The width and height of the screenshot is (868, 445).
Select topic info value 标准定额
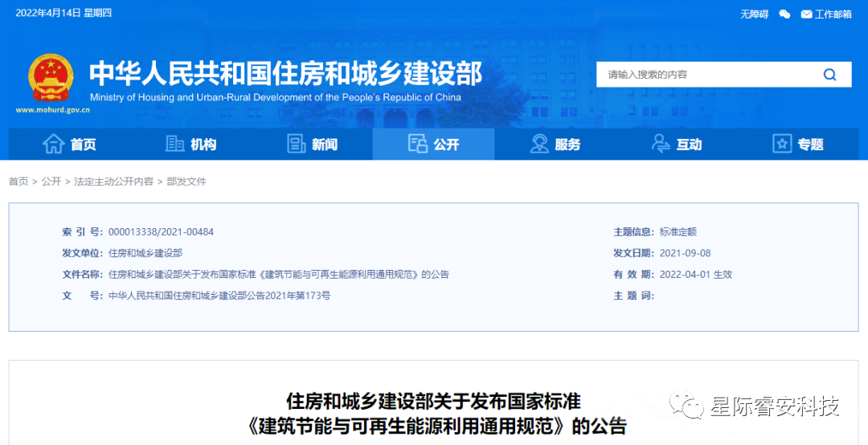[678, 232]
